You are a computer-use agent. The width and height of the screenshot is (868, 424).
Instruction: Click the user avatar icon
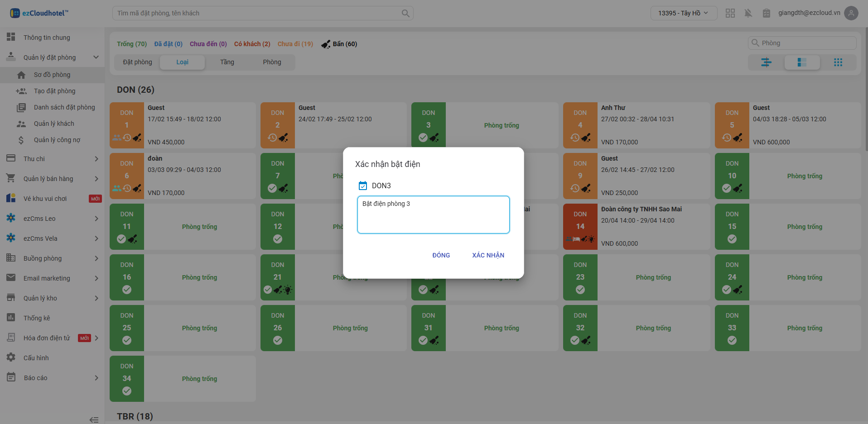[x=851, y=13]
